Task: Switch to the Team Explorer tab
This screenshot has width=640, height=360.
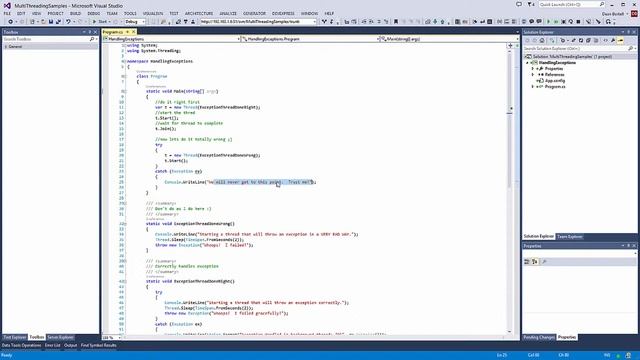Action: [570, 237]
